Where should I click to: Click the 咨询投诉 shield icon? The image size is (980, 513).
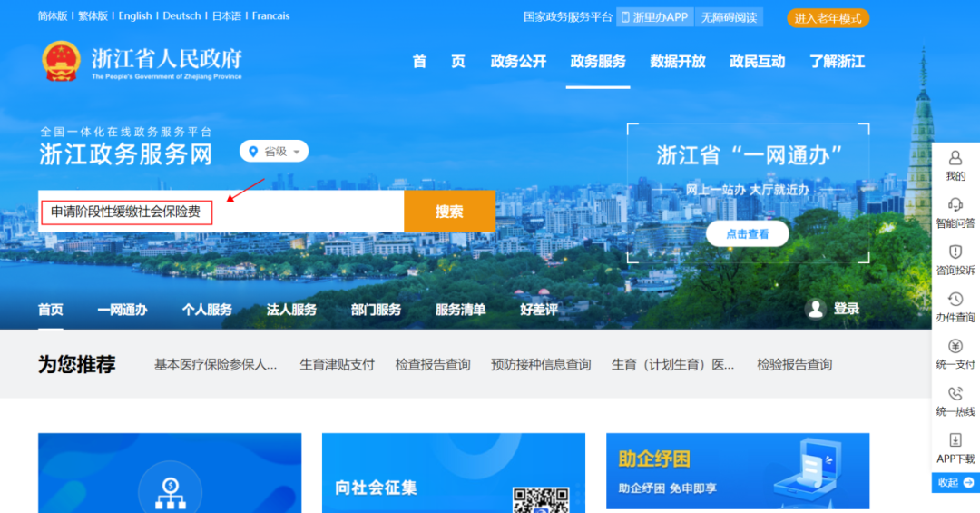click(955, 252)
